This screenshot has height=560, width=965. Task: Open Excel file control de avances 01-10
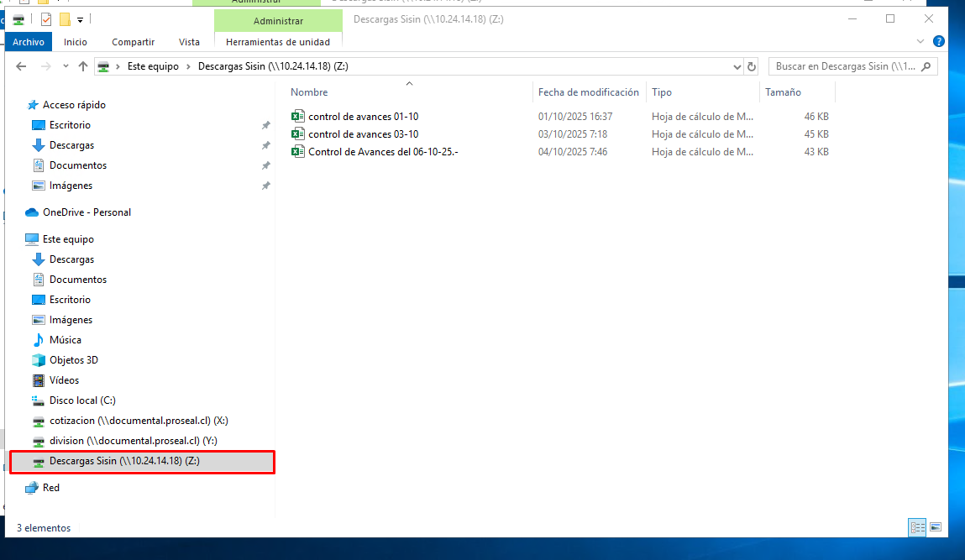click(363, 117)
